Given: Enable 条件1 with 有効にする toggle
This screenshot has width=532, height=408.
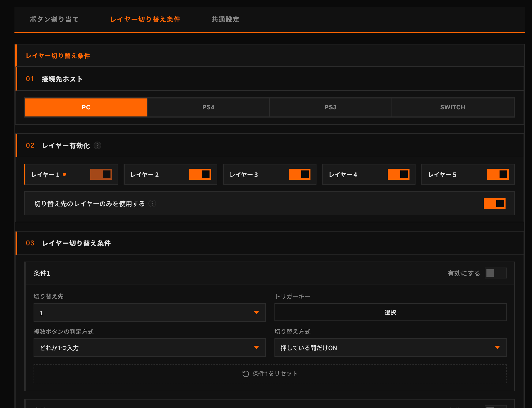Looking at the screenshot, I should tap(495, 273).
